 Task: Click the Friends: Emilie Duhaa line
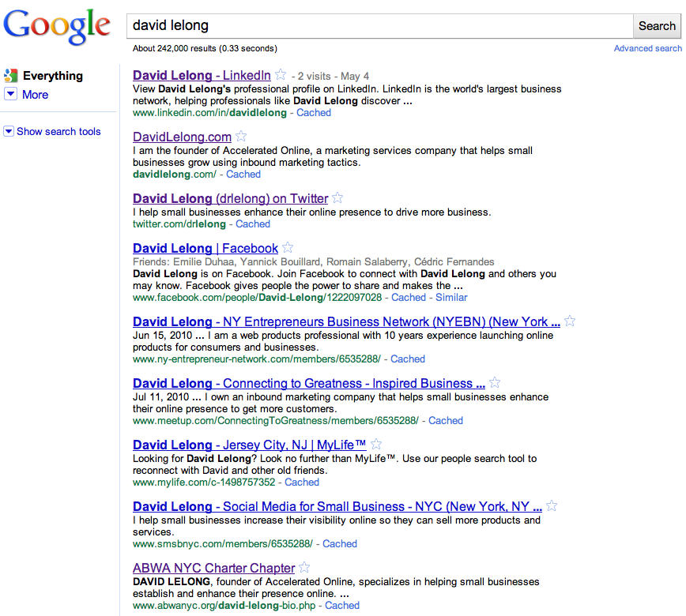coord(313,262)
